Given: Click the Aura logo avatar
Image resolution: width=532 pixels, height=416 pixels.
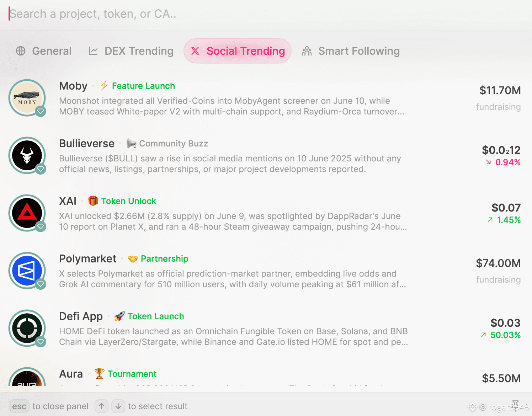Looking at the screenshot, I should (x=27, y=377).
